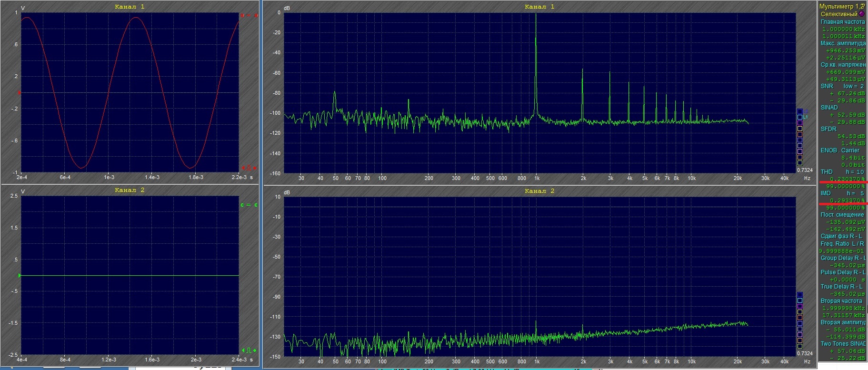Click the 8.4 bit ENOB value
The image size is (868, 370).
click(853, 158)
